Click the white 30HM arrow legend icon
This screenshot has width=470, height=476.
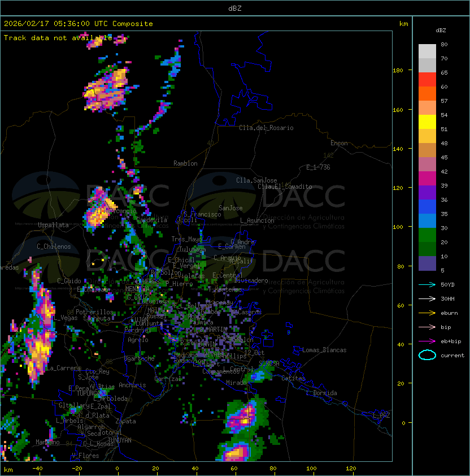coord(427,298)
